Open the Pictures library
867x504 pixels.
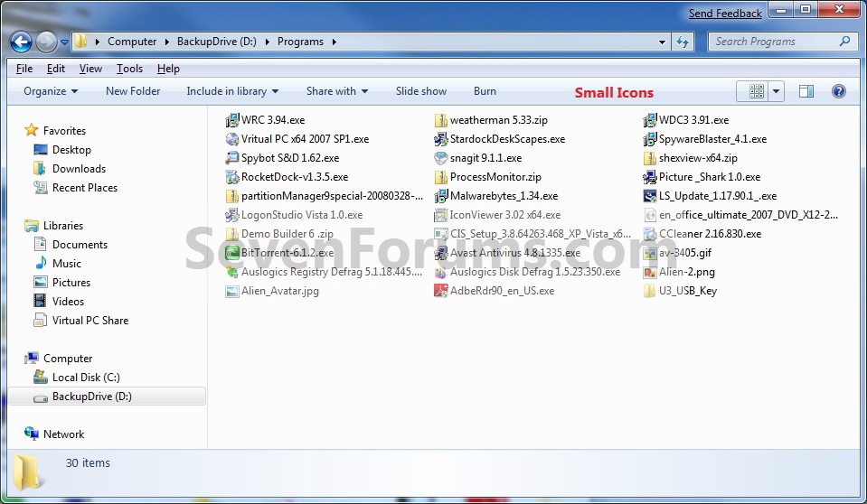[71, 283]
